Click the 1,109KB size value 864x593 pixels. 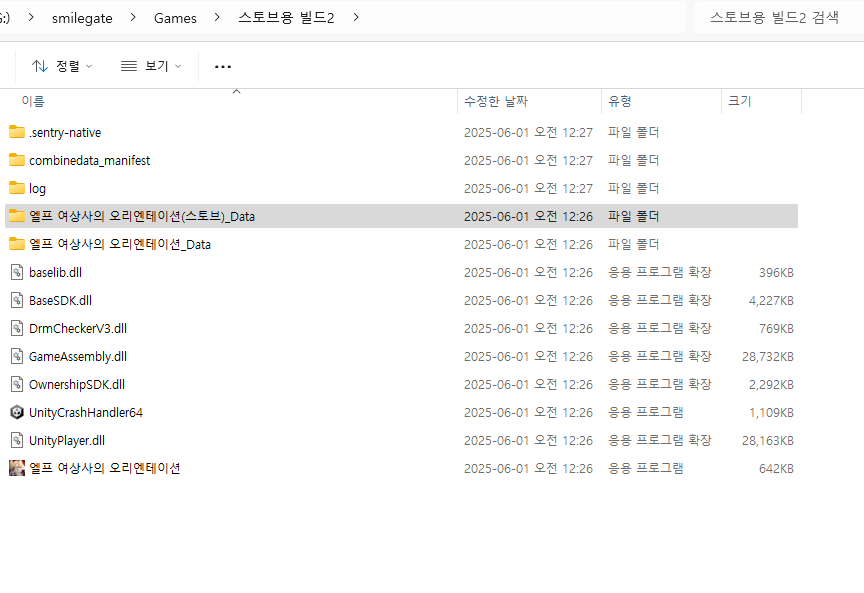771,412
